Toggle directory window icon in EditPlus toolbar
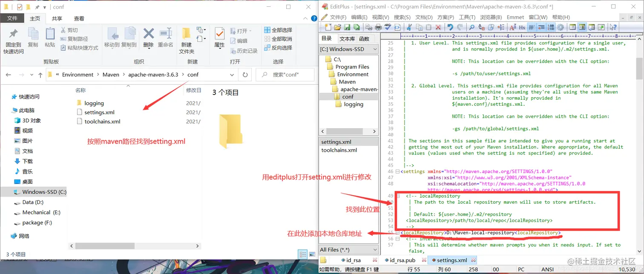 (582, 27)
